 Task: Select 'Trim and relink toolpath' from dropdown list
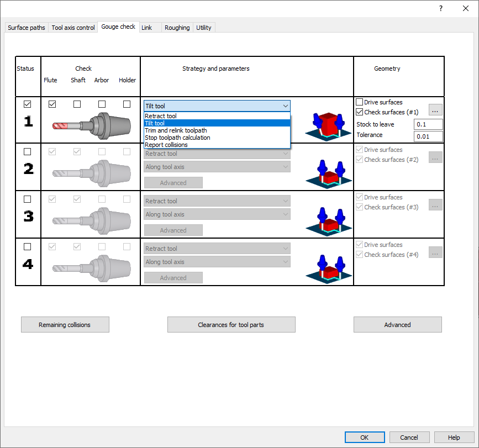pyautogui.click(x=176, y=130)
